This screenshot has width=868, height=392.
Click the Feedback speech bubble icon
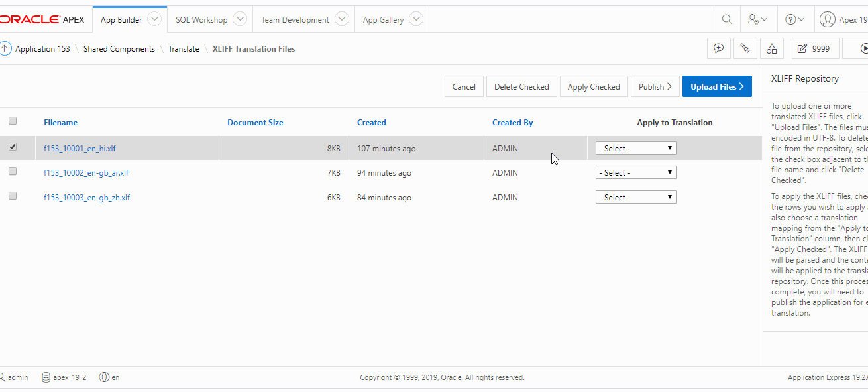(x=719, y=48)
